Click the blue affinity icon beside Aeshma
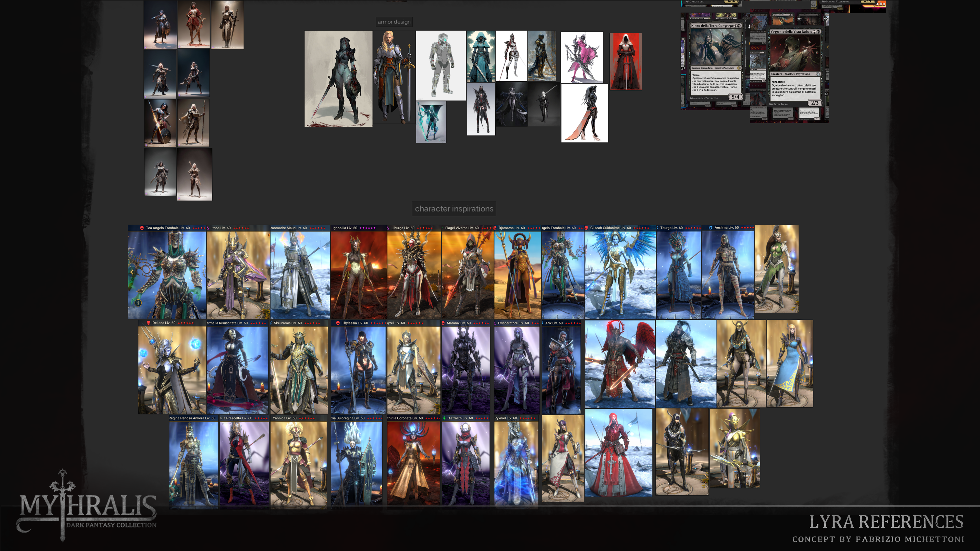 point(710,228)
